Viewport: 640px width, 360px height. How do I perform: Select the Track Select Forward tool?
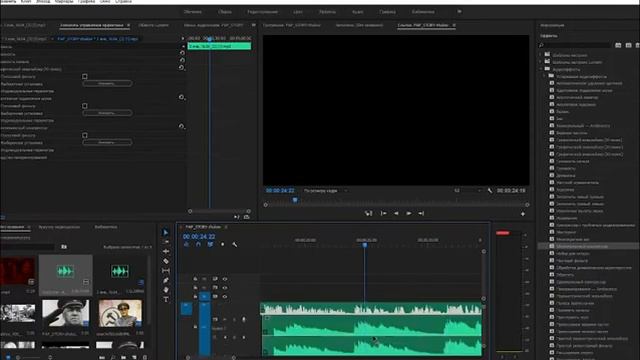165,242
